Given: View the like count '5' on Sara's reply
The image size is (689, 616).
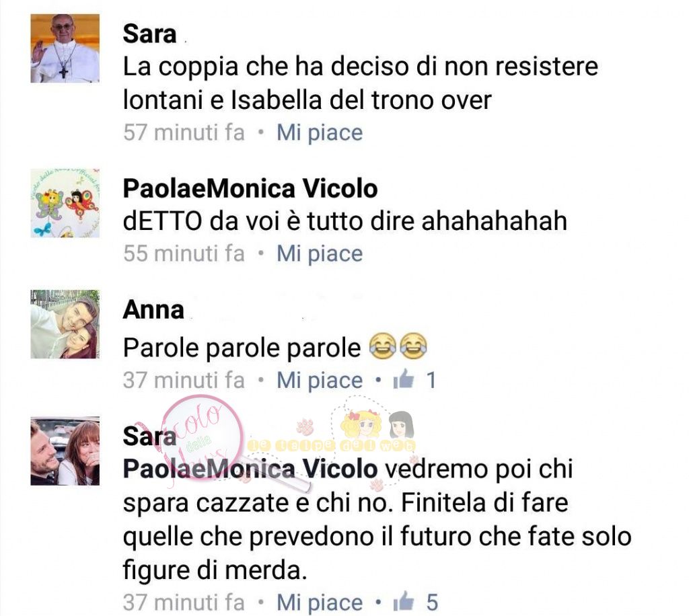Looking at the screenshot, I should point(432,603).
